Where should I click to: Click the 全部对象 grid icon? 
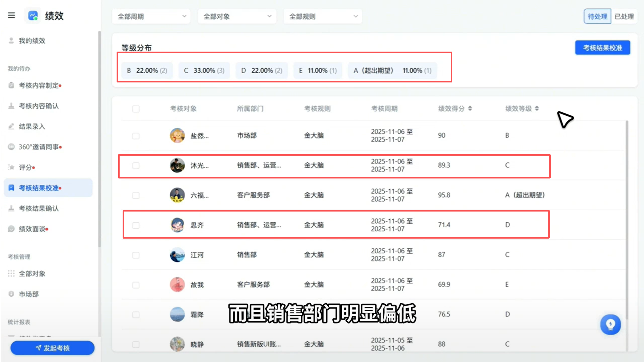[x=11, y=273]
